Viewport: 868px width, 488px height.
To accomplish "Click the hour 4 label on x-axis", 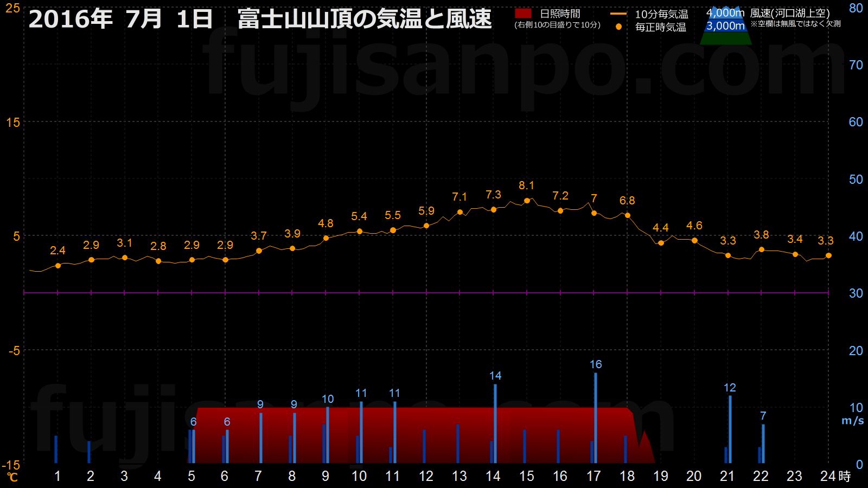I will tap(158, 476).
